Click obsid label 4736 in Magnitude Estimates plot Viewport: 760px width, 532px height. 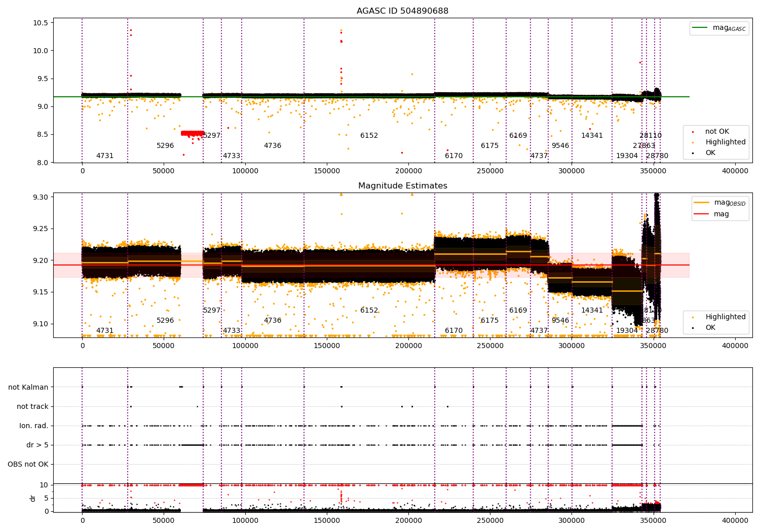273,321
